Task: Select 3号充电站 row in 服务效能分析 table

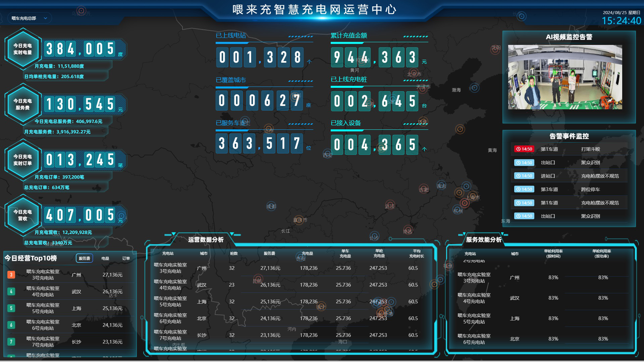Action: point(542,278)
